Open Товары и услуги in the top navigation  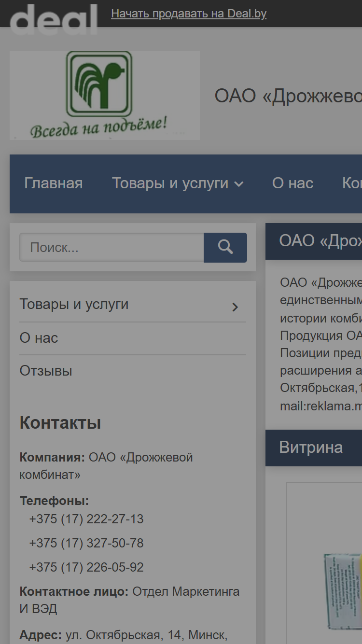170,183
